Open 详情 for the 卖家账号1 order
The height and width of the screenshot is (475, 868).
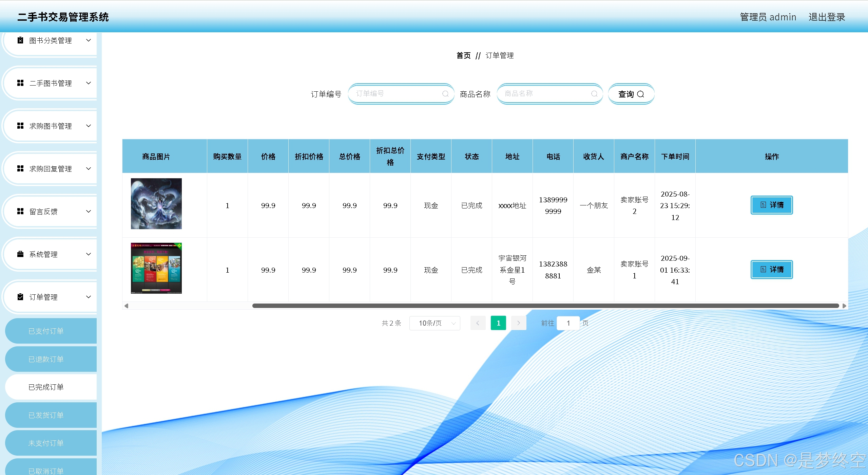(772, 270)
